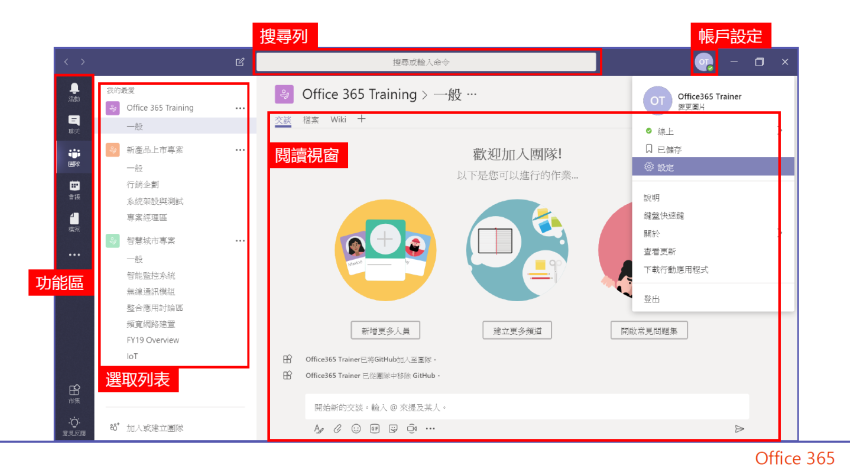Viewport: 850px width, 476px height.
Task: Open channel options ellipsis next to 一般 header
Action: pos(472,94)
